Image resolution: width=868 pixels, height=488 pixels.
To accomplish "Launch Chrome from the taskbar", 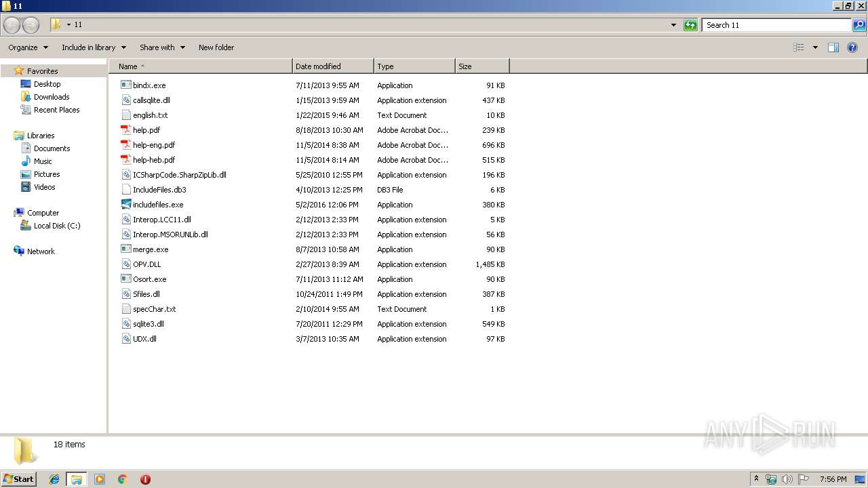I will click(123, 479).
